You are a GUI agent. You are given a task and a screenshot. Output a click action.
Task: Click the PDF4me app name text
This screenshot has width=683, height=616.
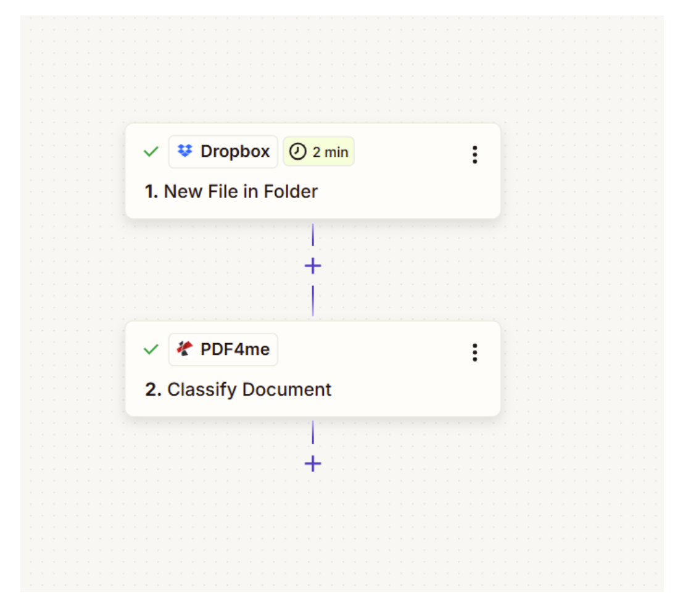[x=235, y=349]
